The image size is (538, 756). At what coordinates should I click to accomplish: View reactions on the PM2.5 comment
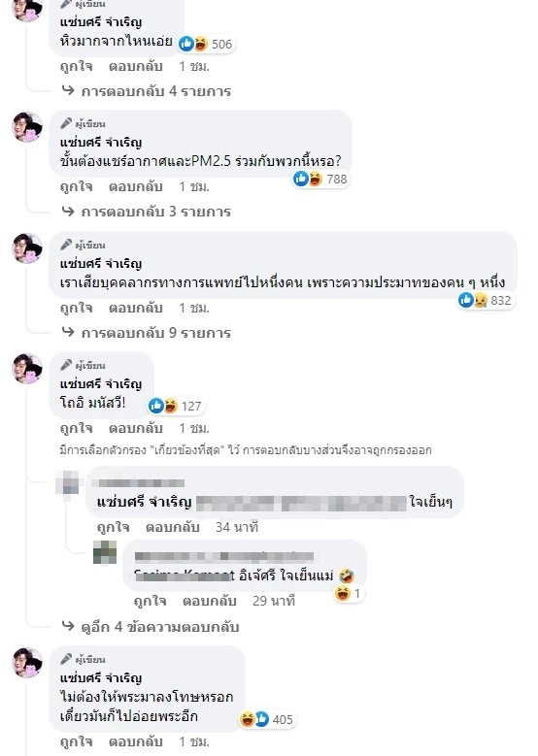pos(320,180)
